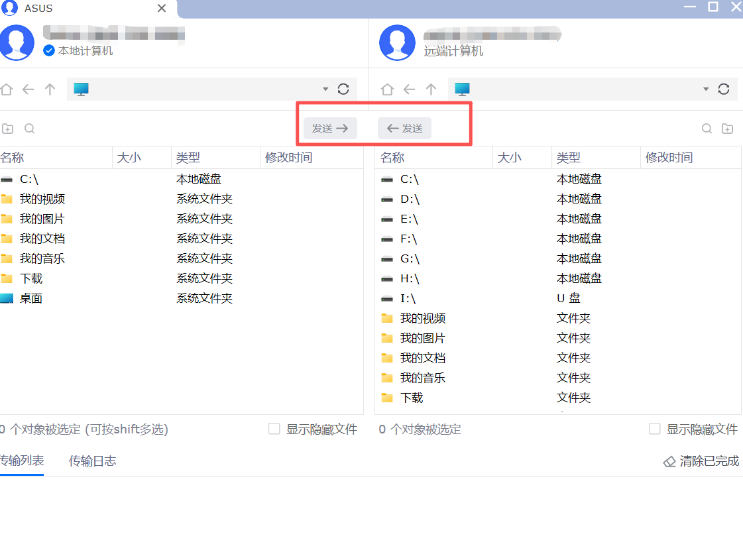Sort remote files by 大小 column
This screenshot has height=560, width=743.
(522, 158)
